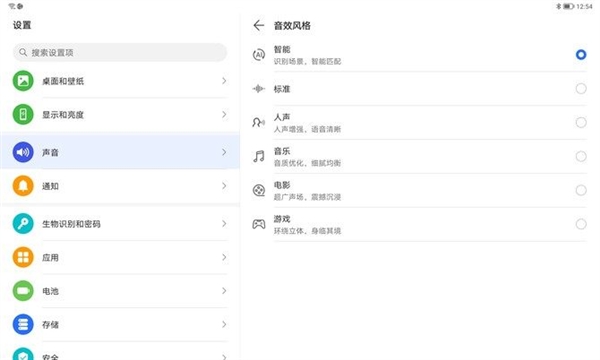Click the Bluetooth icon in the status bar

pos(558,6)
